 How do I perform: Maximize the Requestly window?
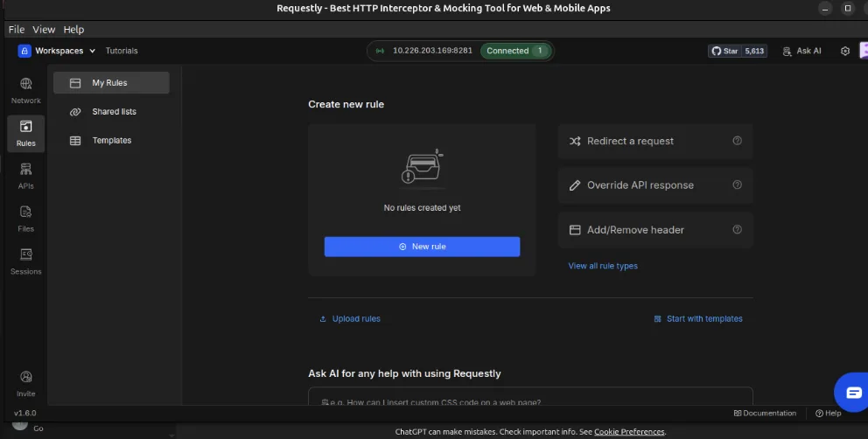[848, 8]
